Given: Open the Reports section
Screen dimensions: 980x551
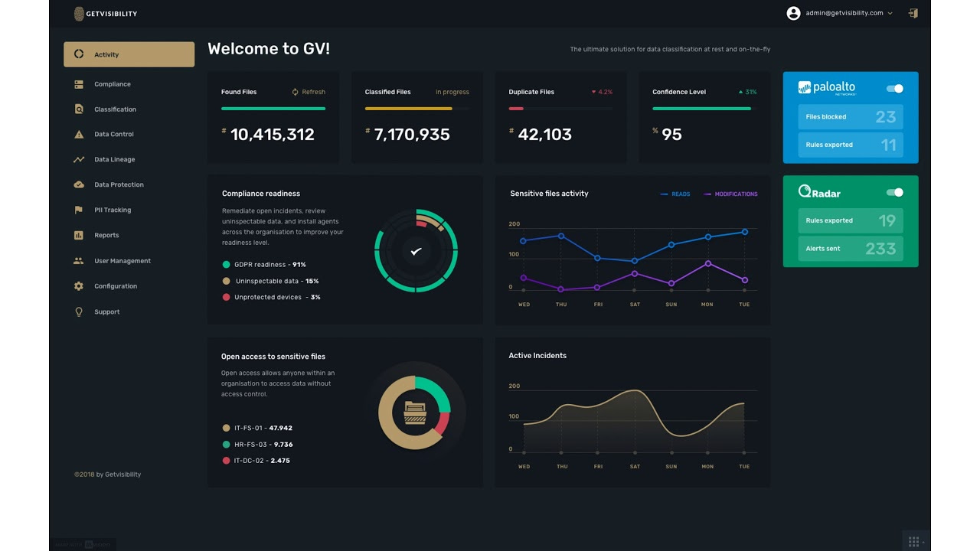Looking at the screenshot, I should [x=107, y=235].
